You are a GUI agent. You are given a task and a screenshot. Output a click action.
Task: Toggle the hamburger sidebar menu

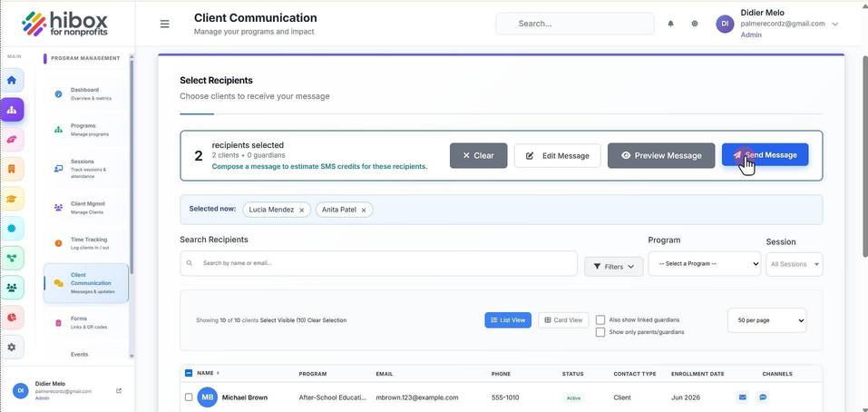(x=164, y=24)
